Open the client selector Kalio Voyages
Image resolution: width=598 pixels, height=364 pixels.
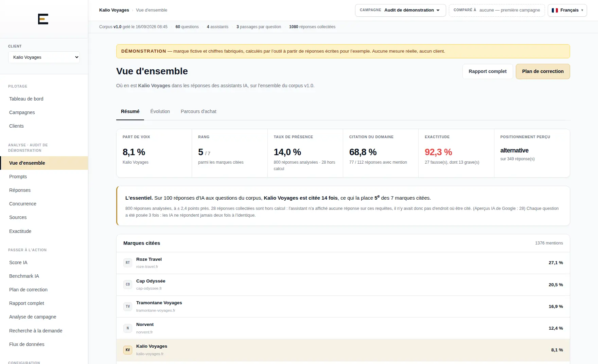click(44, 57)
